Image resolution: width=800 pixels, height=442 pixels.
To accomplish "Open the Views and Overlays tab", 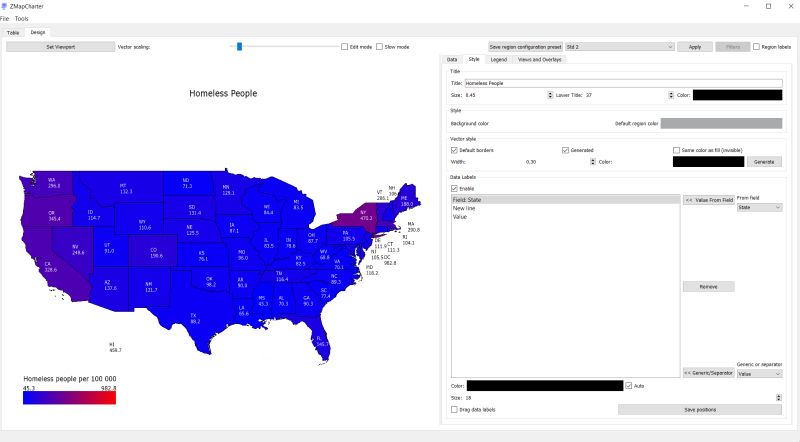I will (539, 60).
